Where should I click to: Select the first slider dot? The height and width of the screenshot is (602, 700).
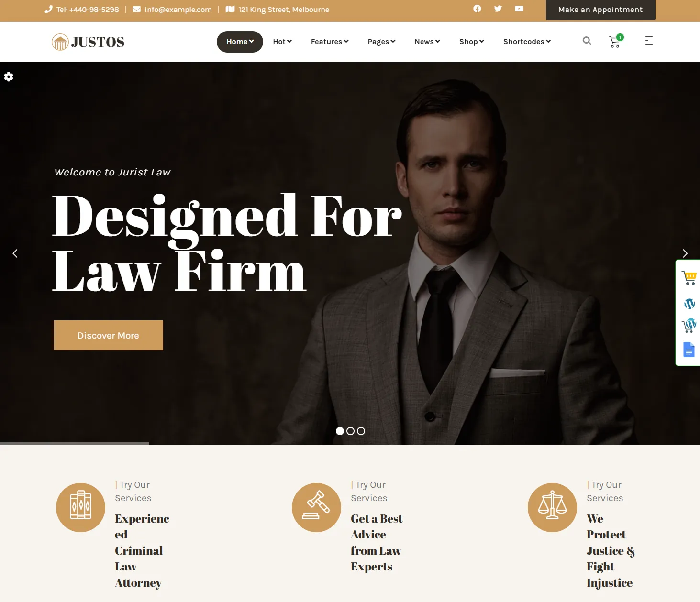pyautogui.click(x=340, y=431)
